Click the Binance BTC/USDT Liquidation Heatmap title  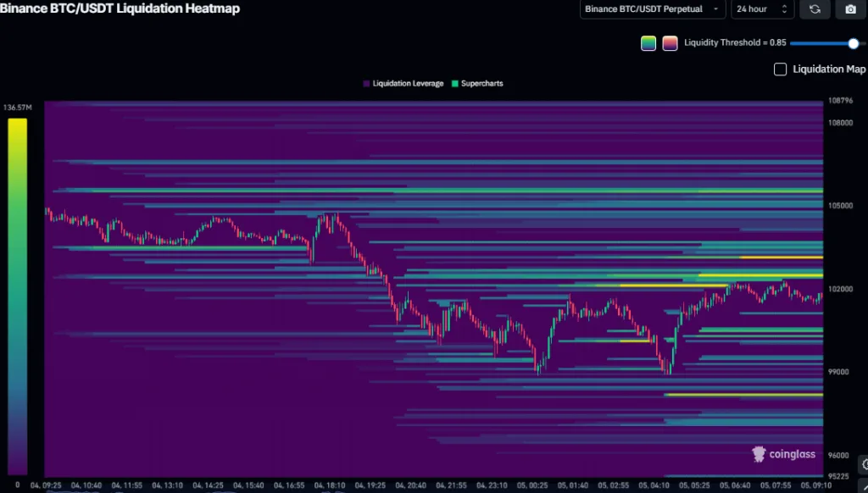pyautogui.click(x=122, y=8)
